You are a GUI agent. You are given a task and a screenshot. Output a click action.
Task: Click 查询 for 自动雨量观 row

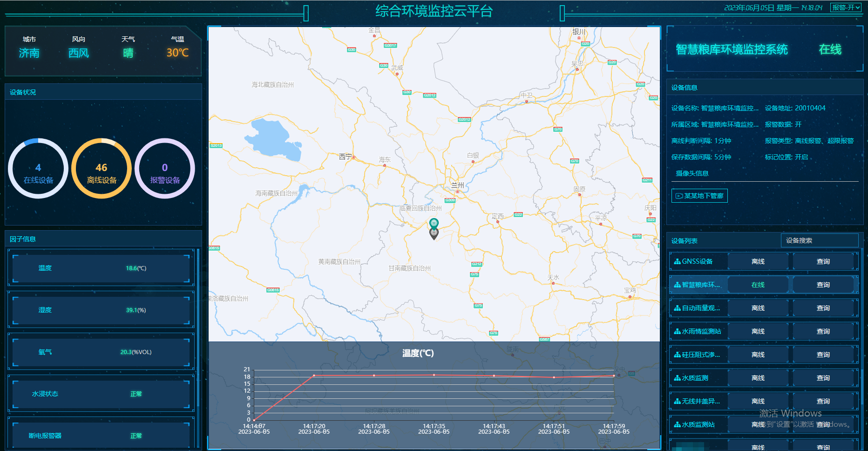(x=823, y=308)
